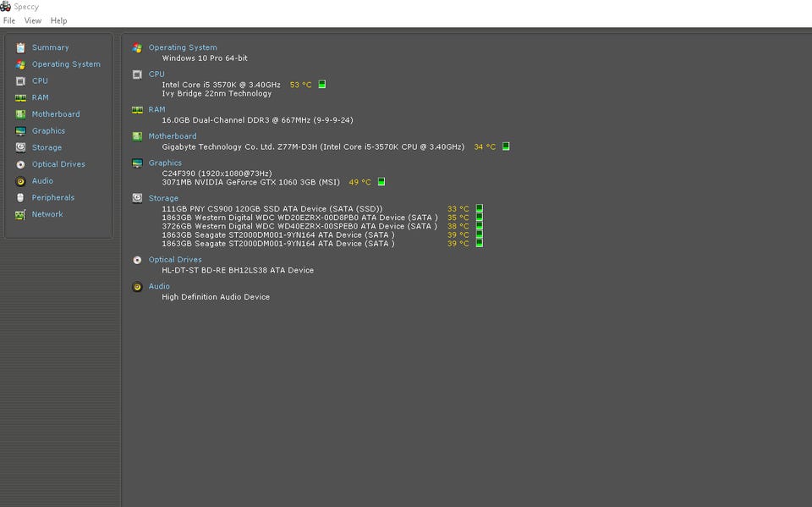
Task: Select Summary in the sidebar
Action: pos(50,47)
